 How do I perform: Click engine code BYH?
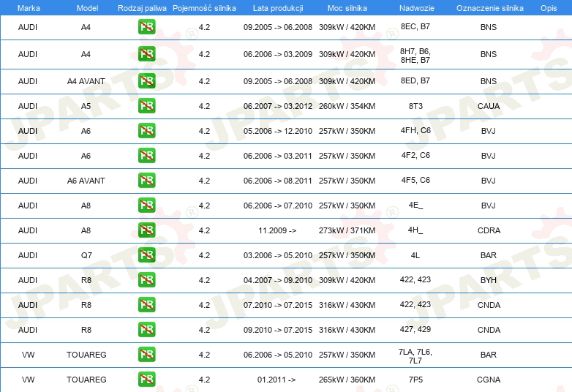[x=489, y=280]
